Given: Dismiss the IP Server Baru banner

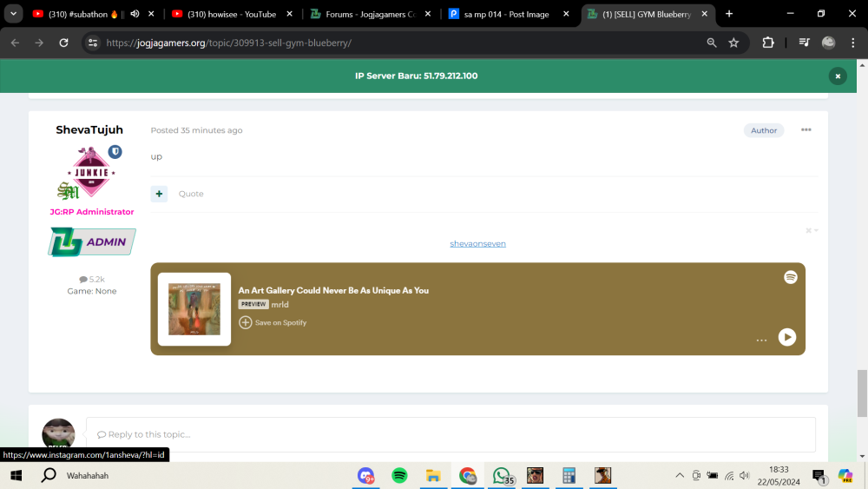Looking at the screenshot, I should 838,76.
